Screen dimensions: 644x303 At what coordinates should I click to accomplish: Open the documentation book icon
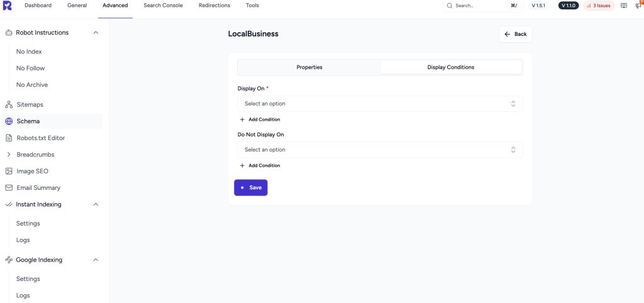point(624,6)
